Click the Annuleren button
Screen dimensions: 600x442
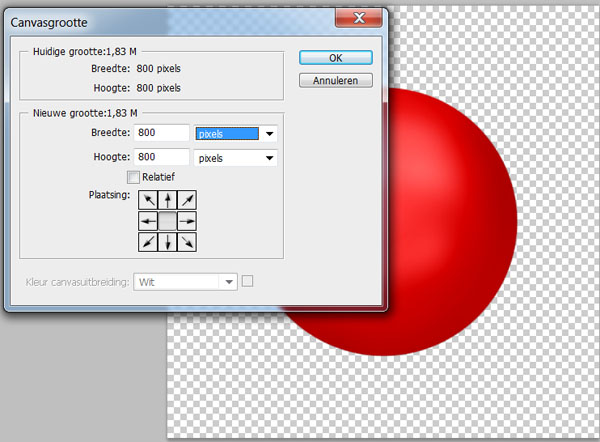pyautogui.click(x=336, y=80)
